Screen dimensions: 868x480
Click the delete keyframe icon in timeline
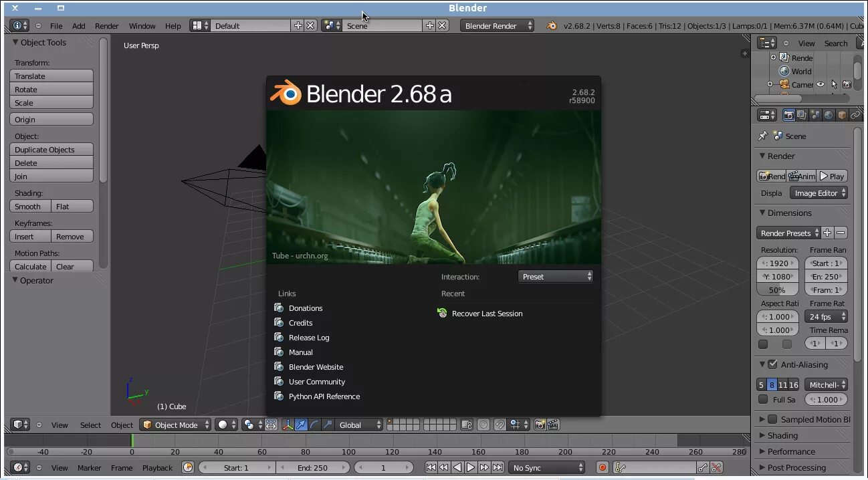coord(716,468)
